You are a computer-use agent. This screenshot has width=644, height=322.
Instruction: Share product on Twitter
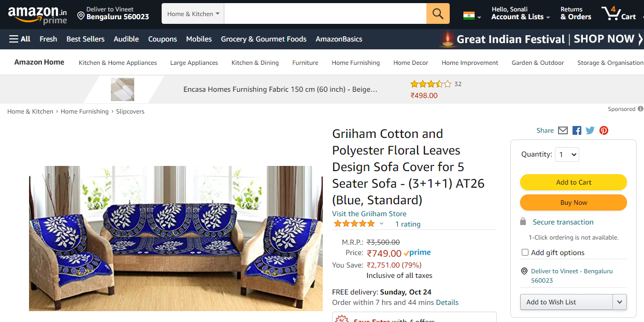point(590,131)
